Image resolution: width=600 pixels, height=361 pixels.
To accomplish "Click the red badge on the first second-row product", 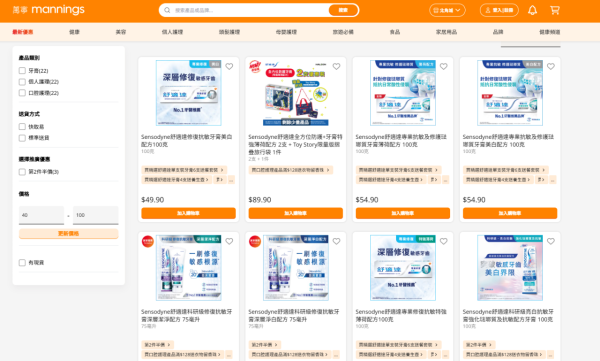I will pos(148,241).
